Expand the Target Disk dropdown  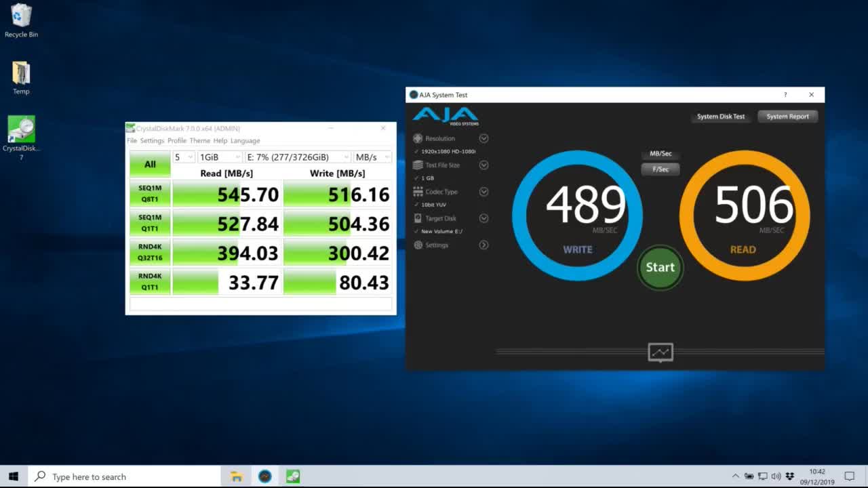484,218
